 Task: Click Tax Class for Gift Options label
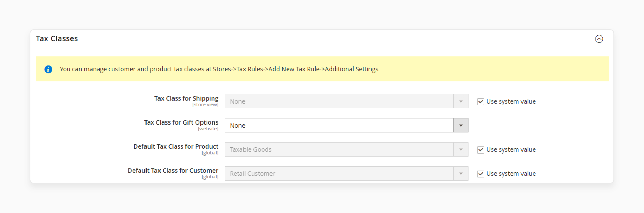coord(181,122)
